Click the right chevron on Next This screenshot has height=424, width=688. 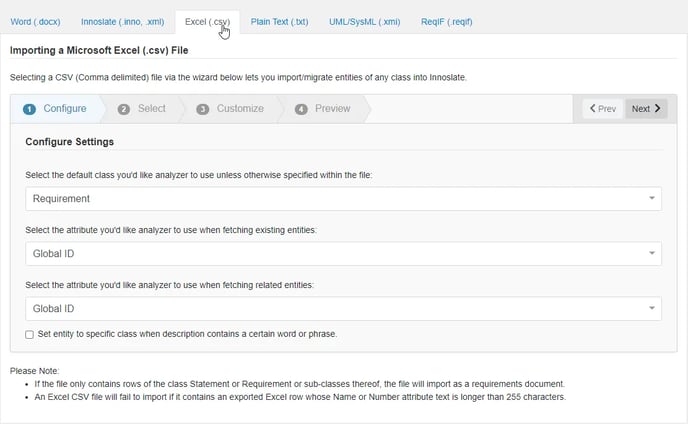tap(657, 108)
